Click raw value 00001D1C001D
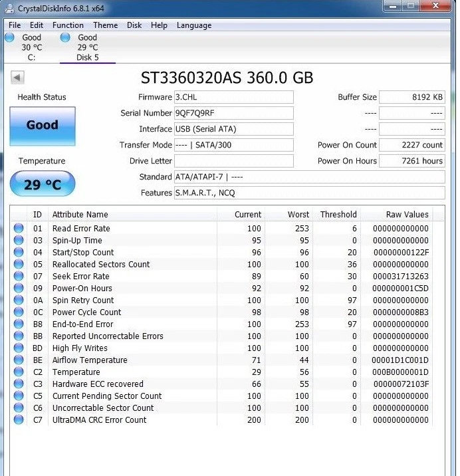The width and height of the screenshot is (460, 476). 400,360
